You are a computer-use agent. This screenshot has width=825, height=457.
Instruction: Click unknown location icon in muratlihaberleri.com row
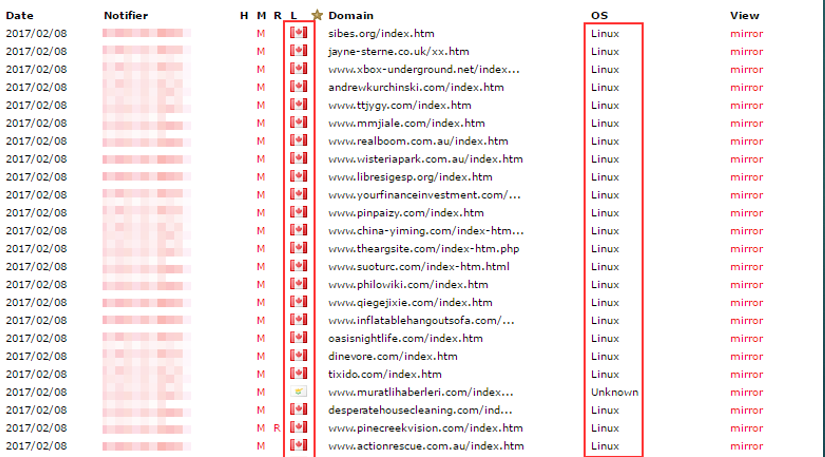pos(298,392)
